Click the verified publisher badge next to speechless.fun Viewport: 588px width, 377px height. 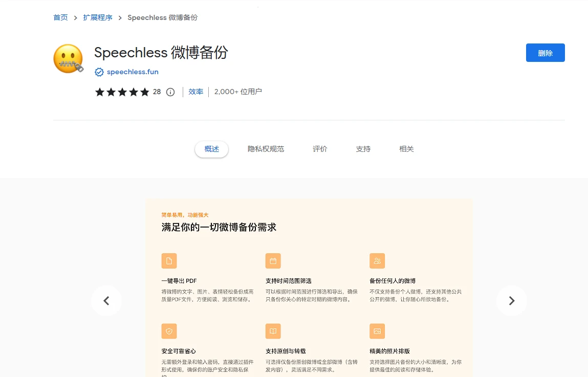point(99,72)
